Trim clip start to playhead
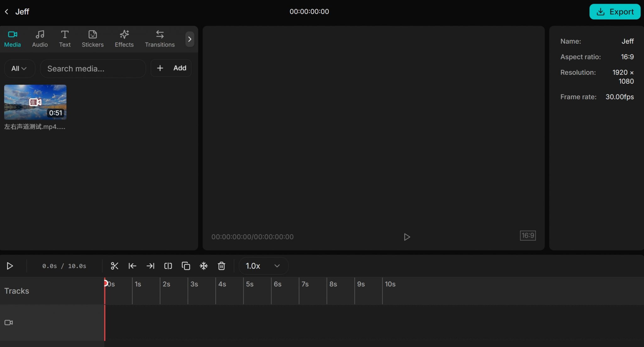644x347 pixels. [x=132, y=266]
